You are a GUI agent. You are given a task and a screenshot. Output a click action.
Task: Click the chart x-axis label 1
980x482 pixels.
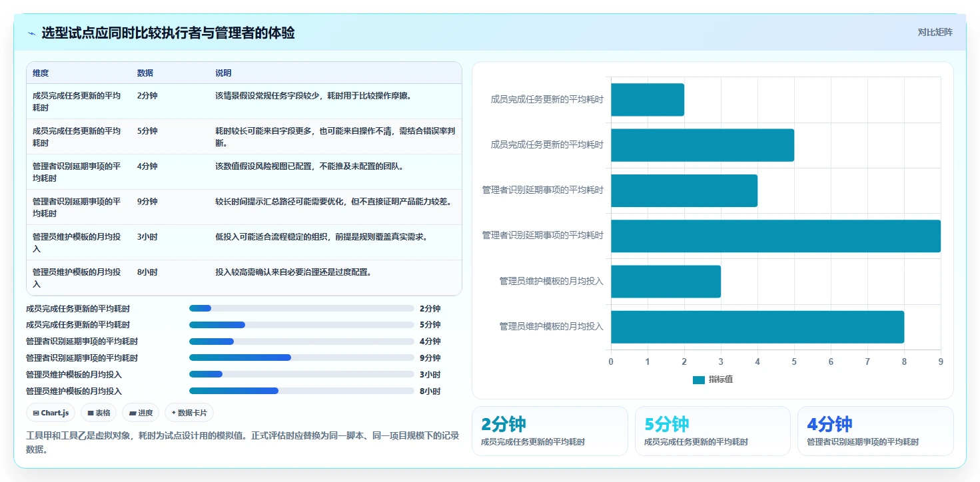click(x=648, y=361)
